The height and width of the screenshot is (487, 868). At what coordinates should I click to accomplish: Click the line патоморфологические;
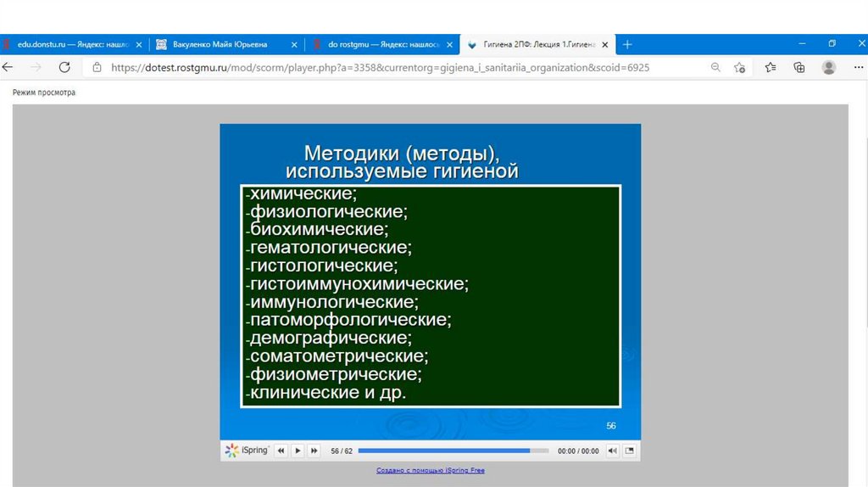coord(348,320)
